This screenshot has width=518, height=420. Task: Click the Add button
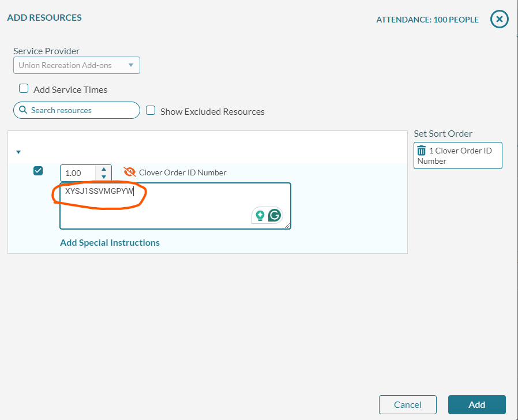pos(476,405)
